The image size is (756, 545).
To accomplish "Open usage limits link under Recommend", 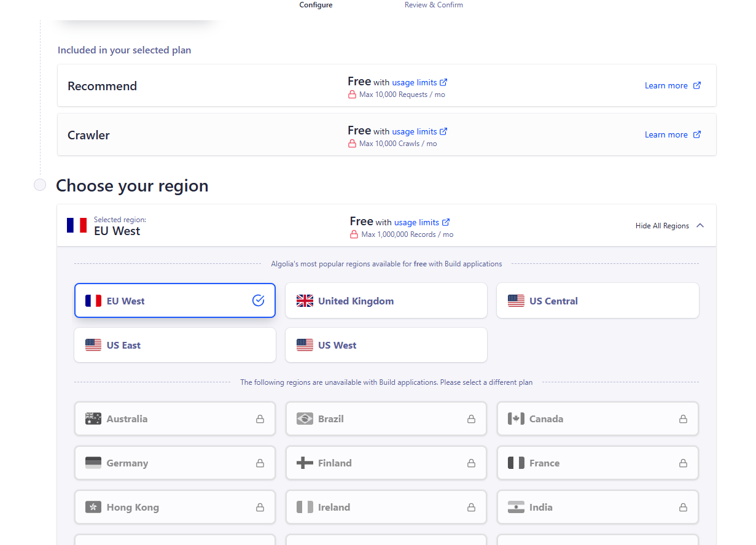I will [x=415, y=82].
